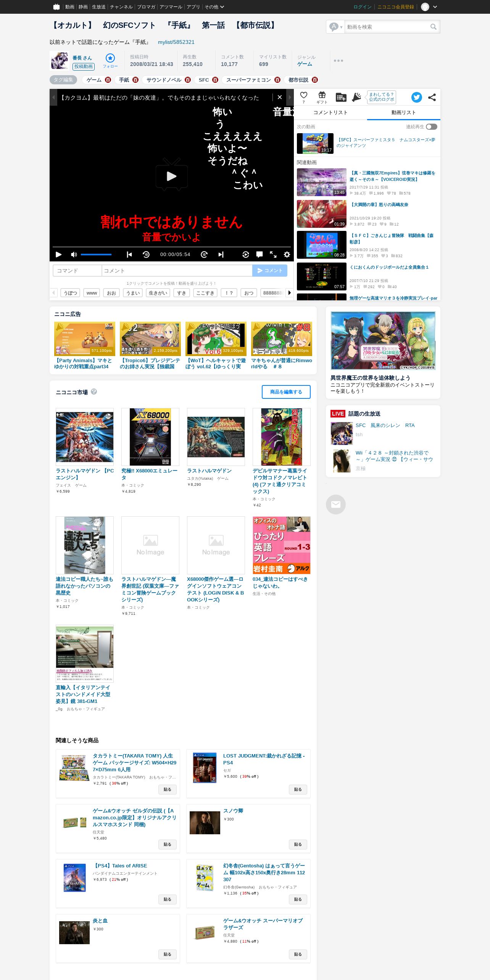Viewport: 490px width, 980px height.
Task: Click the Niconico TV logo icon
Action: (x=56, y=7)
